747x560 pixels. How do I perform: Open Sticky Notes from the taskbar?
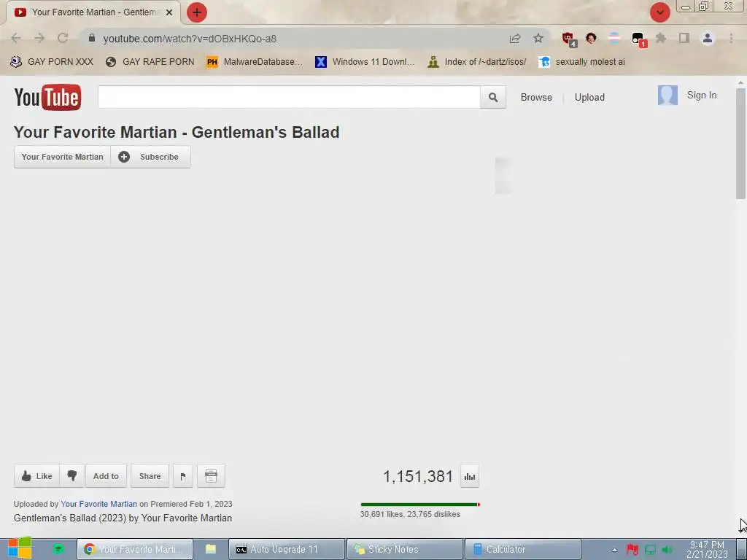(x=404, y=549)
